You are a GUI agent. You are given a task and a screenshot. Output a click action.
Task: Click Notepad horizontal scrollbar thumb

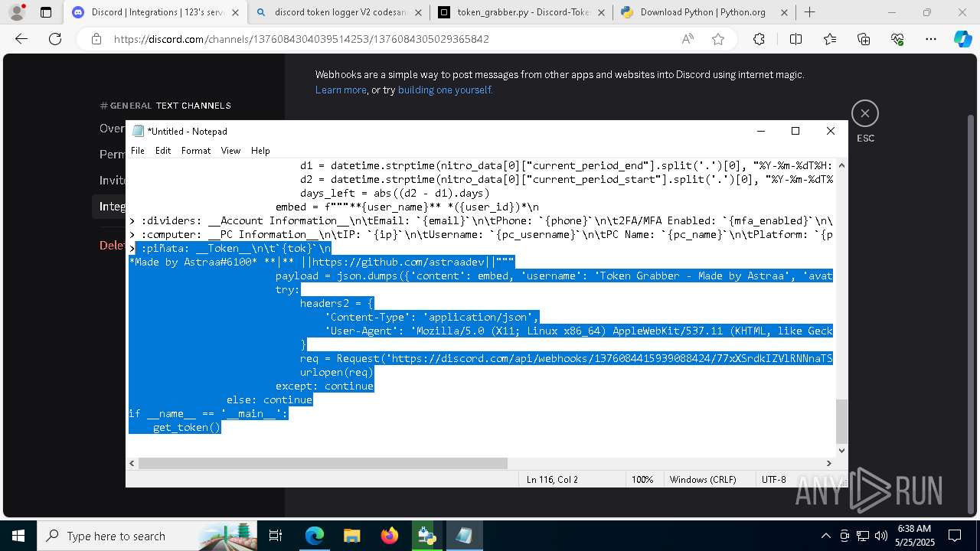pos(322,463)
